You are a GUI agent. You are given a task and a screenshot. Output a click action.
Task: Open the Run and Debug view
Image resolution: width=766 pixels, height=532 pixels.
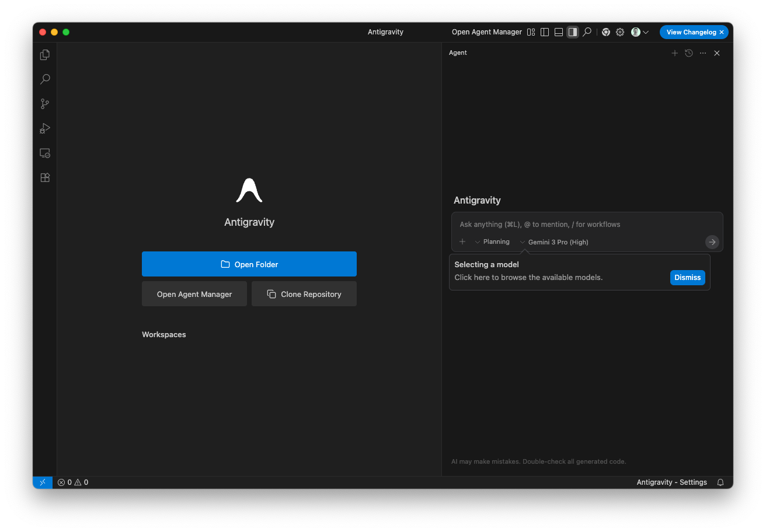[x=45, y=128]
